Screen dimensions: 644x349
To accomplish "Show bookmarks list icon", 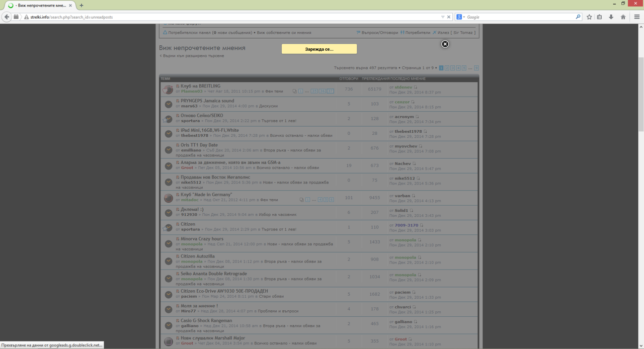I will pos(600,17).
